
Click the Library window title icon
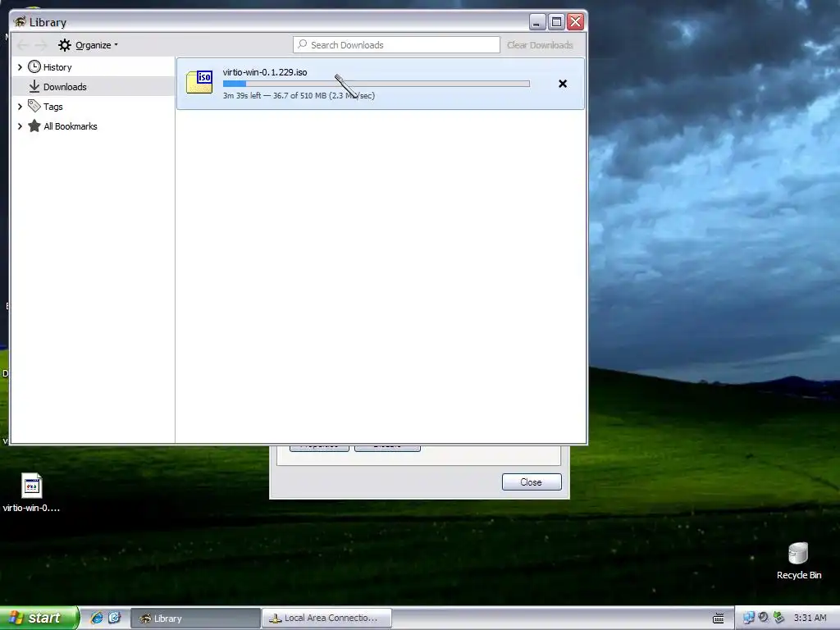point(20,22)
